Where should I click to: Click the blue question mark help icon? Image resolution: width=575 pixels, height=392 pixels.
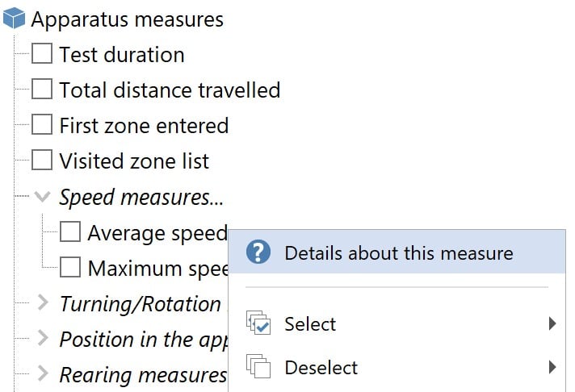click(258, 252)
